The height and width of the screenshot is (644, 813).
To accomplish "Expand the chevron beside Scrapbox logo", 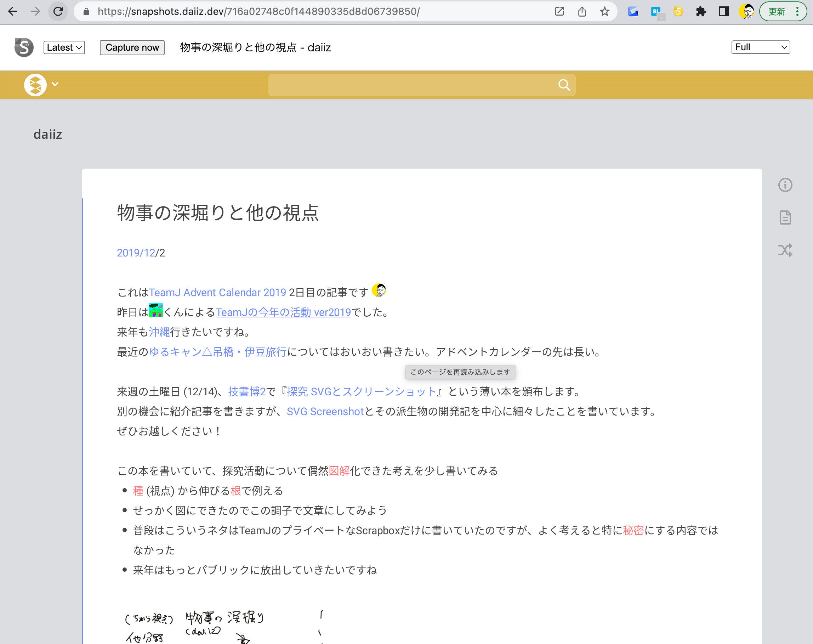I will [x=55, y=84].
